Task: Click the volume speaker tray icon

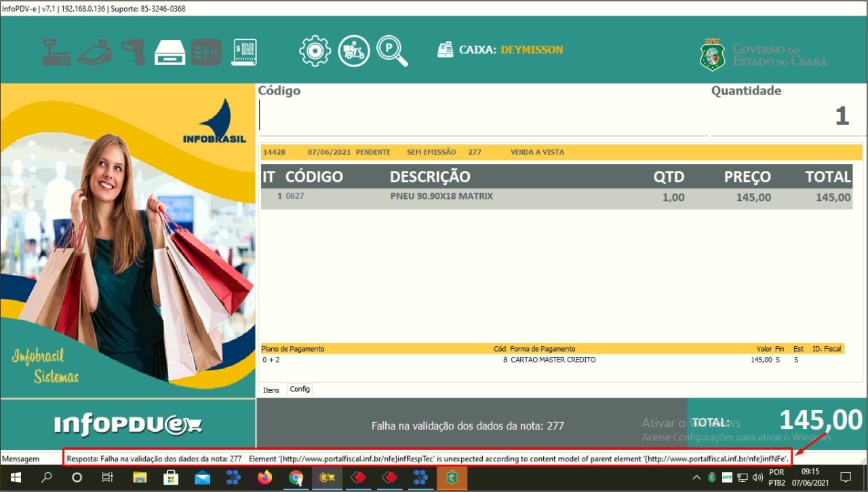Action: [x=757, y=478]
